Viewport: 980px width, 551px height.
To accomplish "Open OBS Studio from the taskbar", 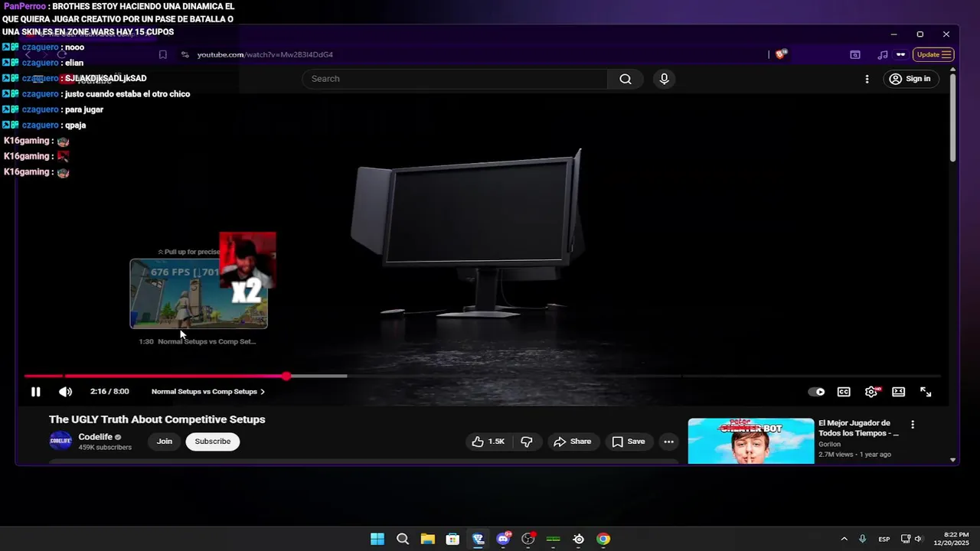I will click(528, 539).
